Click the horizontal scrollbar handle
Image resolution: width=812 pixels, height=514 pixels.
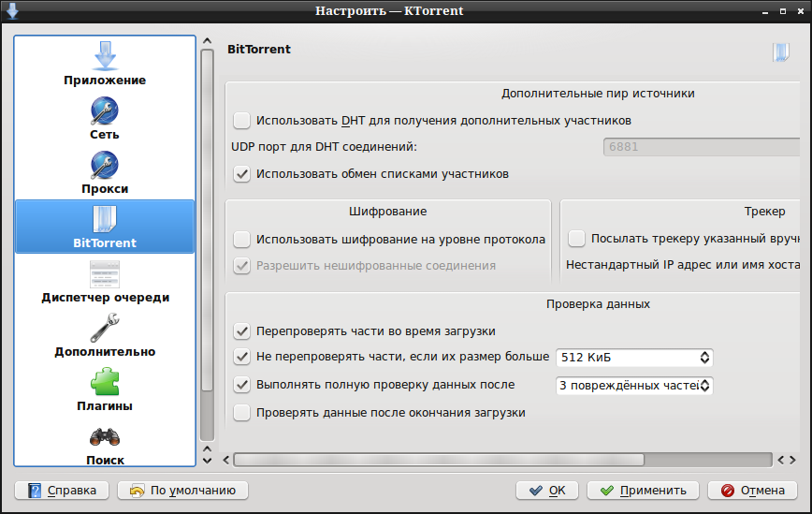439,460
